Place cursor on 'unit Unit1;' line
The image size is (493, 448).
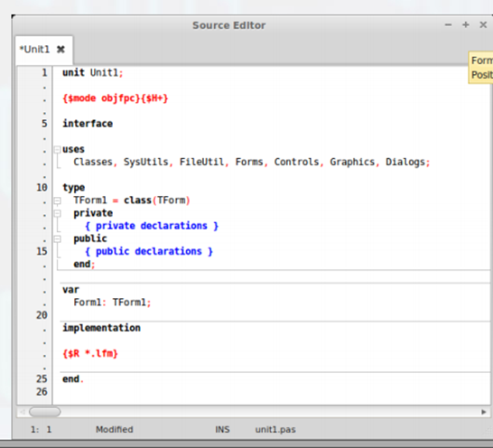93,72
